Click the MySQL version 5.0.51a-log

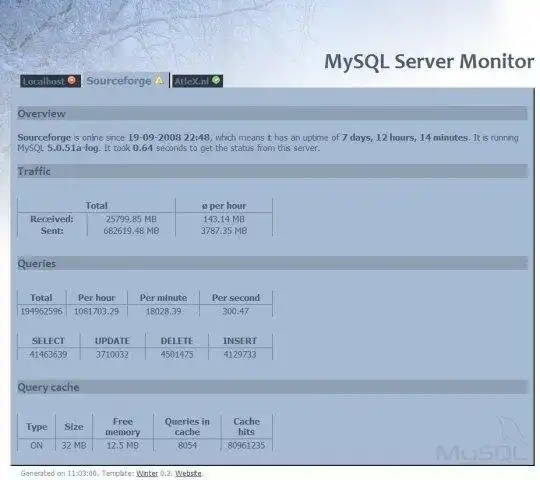73,148
